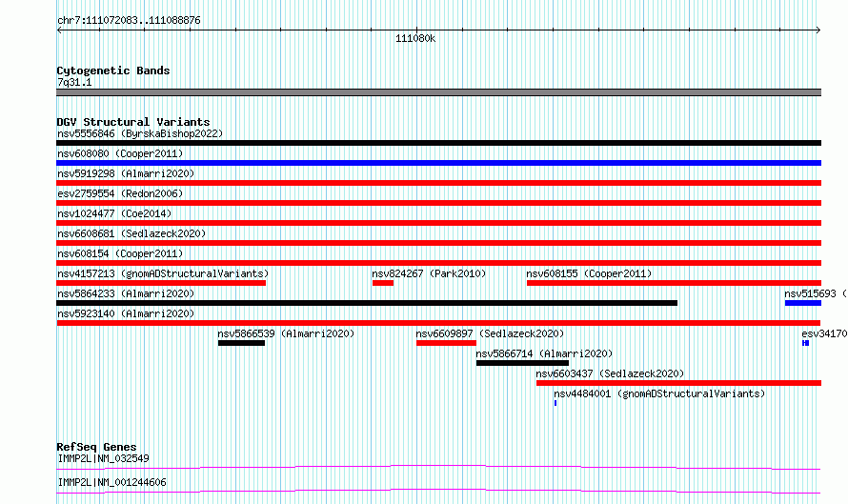The image size is (848, 504).
Task: Select the magenta IMMP2L NM_032549 transcript line
Action: point(438,467)
